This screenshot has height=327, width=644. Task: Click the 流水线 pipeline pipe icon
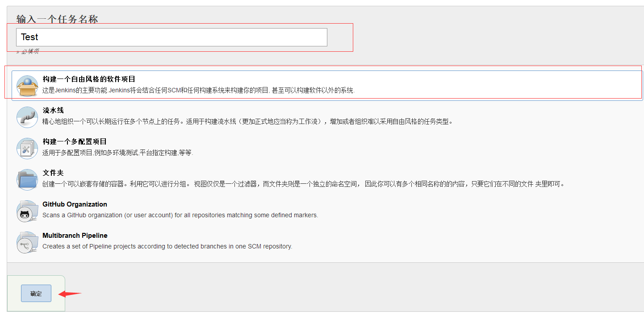(27, 117)
